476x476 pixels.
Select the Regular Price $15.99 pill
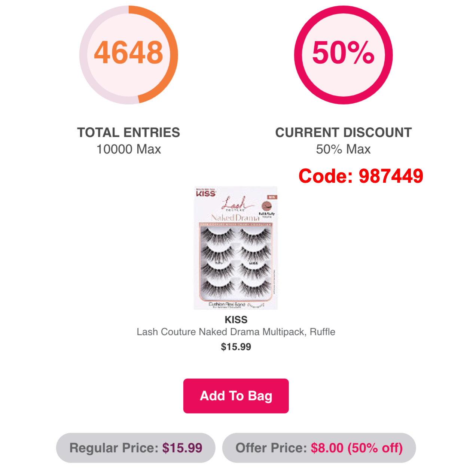tap(136, 448)
